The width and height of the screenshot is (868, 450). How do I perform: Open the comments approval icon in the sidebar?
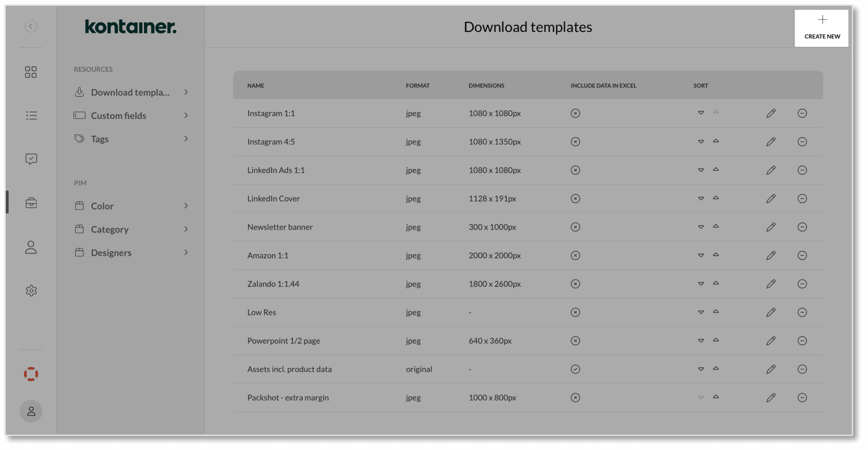point(31,159)
